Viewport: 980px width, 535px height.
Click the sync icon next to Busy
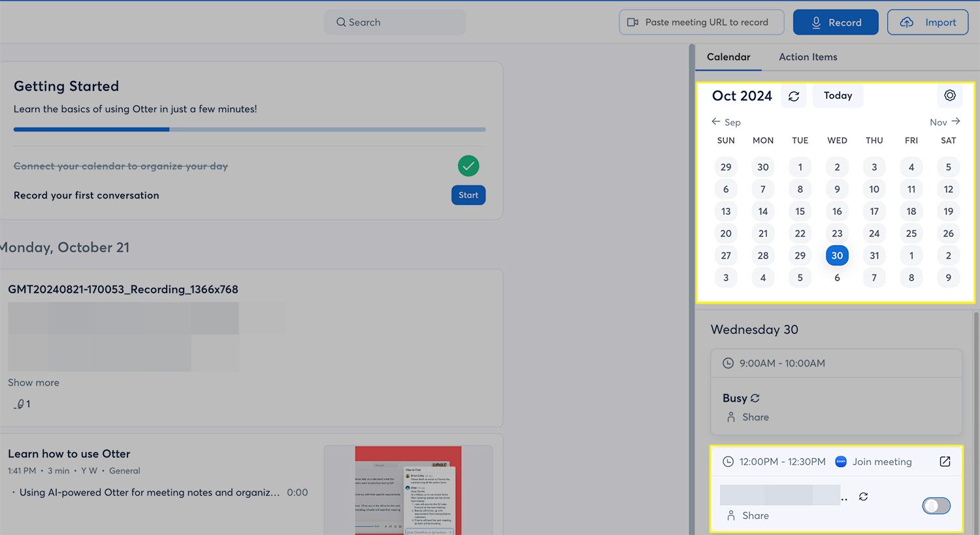pos(755,398)
